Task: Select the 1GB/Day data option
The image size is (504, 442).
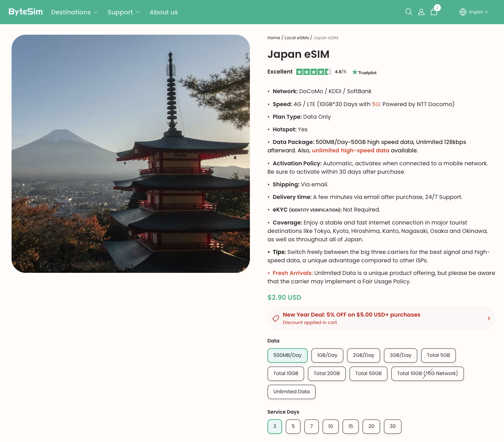Action: [327, 355]
